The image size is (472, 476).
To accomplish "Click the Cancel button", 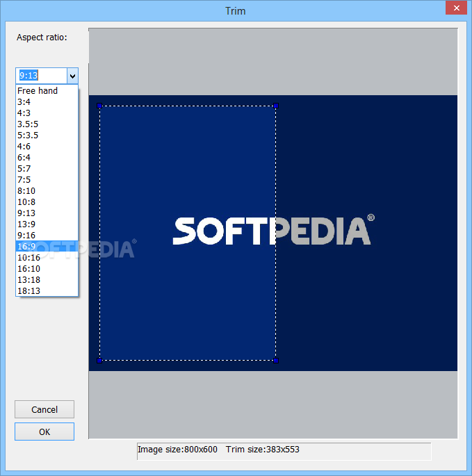I will [x=44, y=409].
